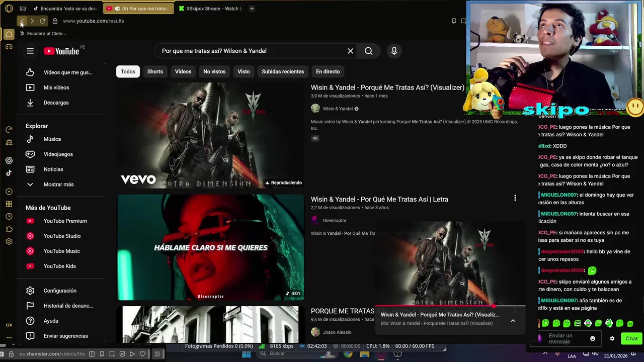Open Windows Start button on taskbar
The width and height of the screenshot is (644, 362).
pos(246,354)
